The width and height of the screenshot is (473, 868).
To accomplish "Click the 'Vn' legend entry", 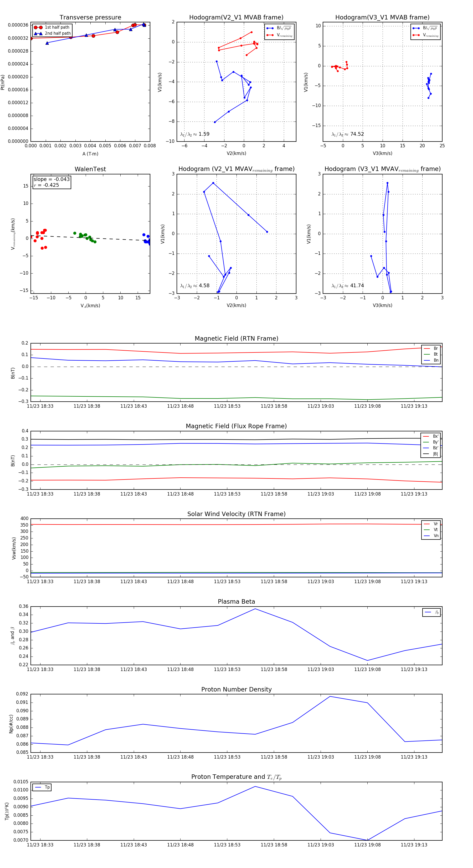I will click(431, 536).
